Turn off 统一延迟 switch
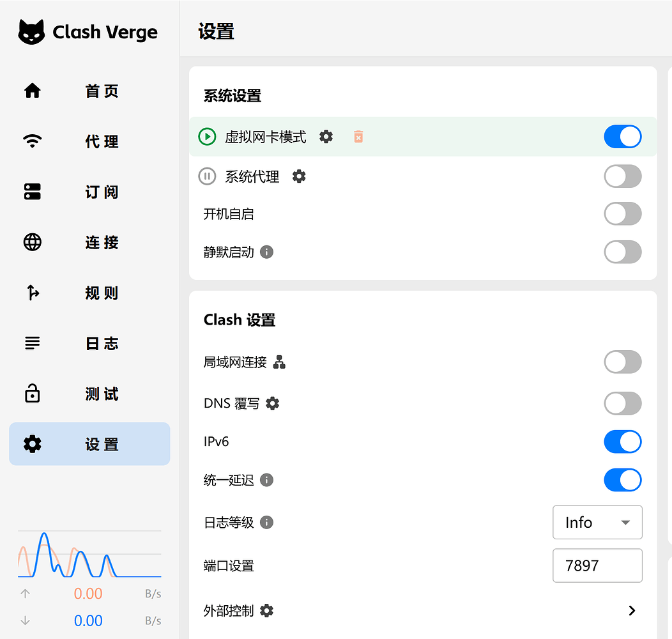 tap(623, 480)
